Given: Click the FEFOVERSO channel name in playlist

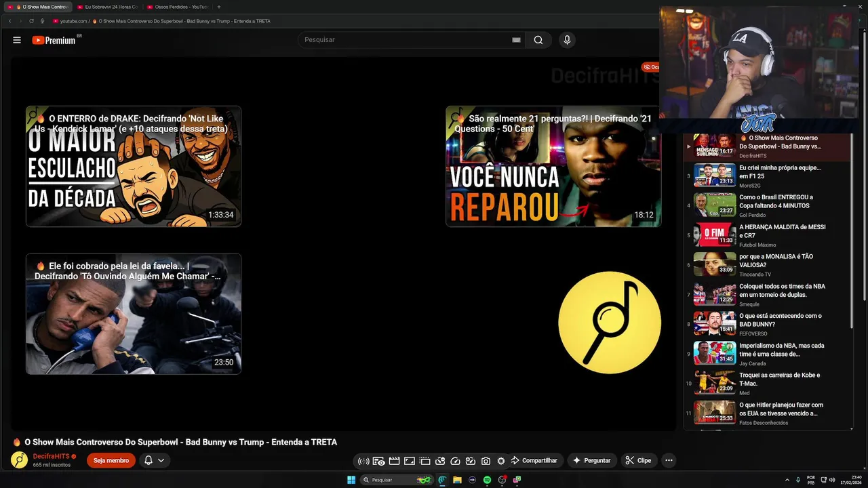Looking at the screenshot, I should pos(753,333).
